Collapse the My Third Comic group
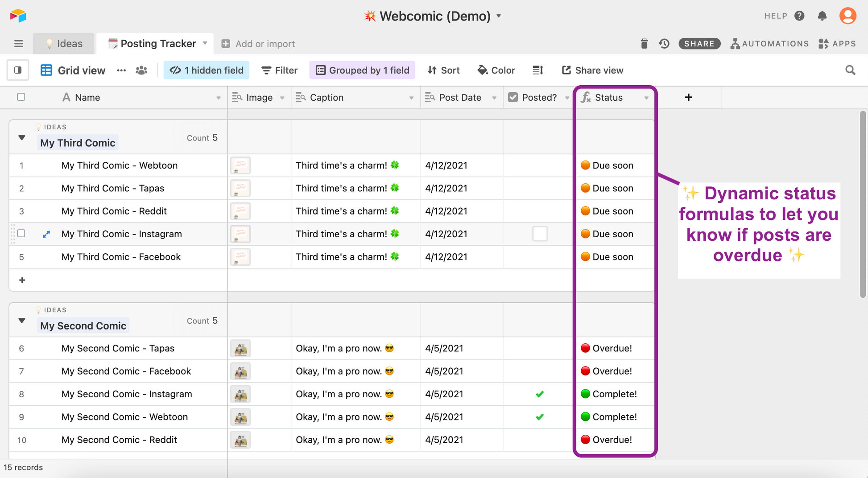The width and height of the screenshot is (868, 478). pyautogui.click(x=22, y=138)
